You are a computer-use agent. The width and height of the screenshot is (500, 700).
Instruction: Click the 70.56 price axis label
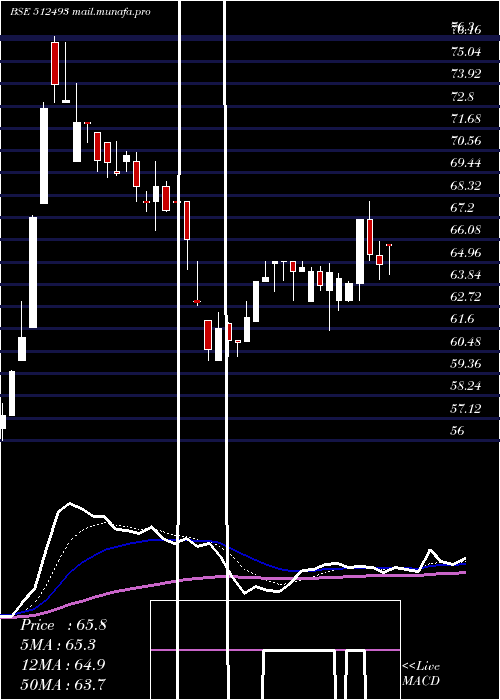pos(466,141)
